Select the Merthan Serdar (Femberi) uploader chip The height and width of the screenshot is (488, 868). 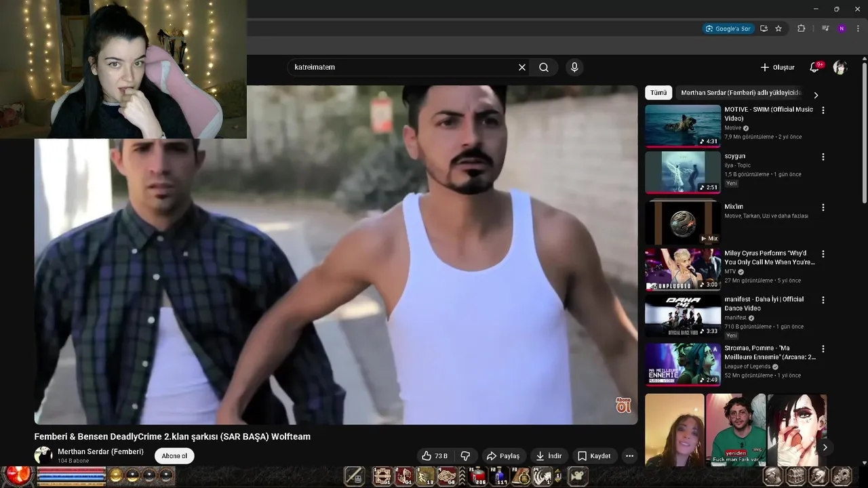pos(741,93)
